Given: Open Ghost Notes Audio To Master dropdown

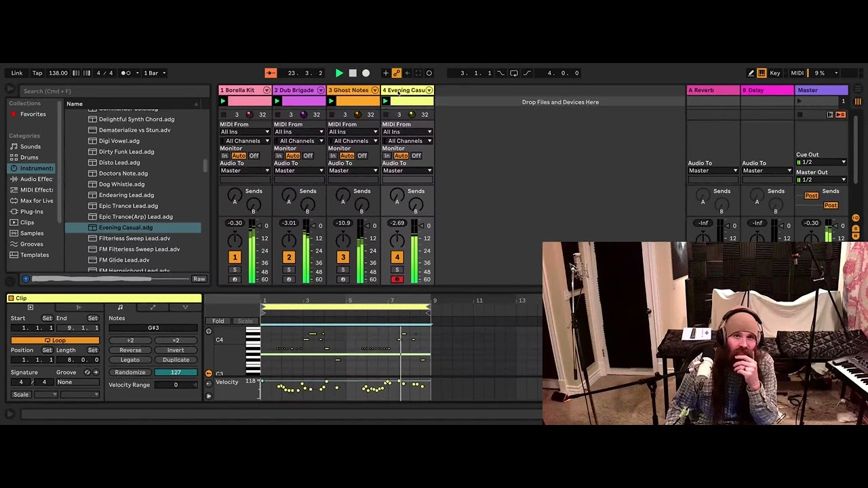Looking at the screenshot, I should pyautogui.click(x=353, y=171).
